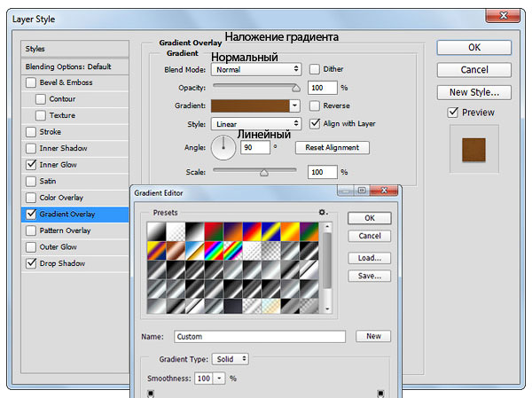Select the Outer Glow label
532x398 pixels.
pyautogui.click(x=58, y=247)
